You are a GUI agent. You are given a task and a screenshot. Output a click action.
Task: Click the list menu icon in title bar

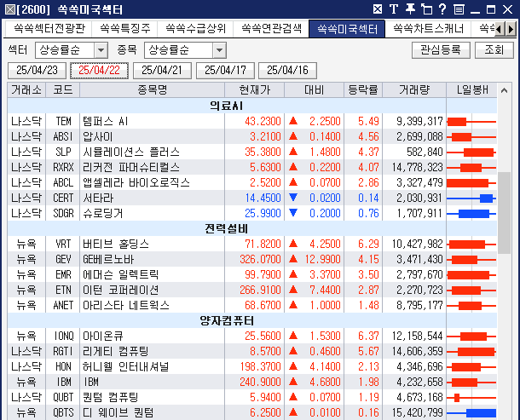pos(459,9)
